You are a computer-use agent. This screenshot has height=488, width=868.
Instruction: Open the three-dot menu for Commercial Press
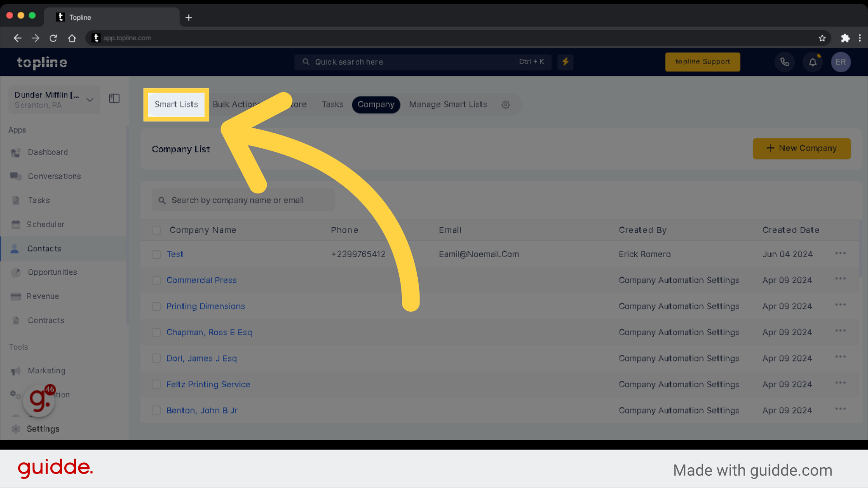(840, 279)
